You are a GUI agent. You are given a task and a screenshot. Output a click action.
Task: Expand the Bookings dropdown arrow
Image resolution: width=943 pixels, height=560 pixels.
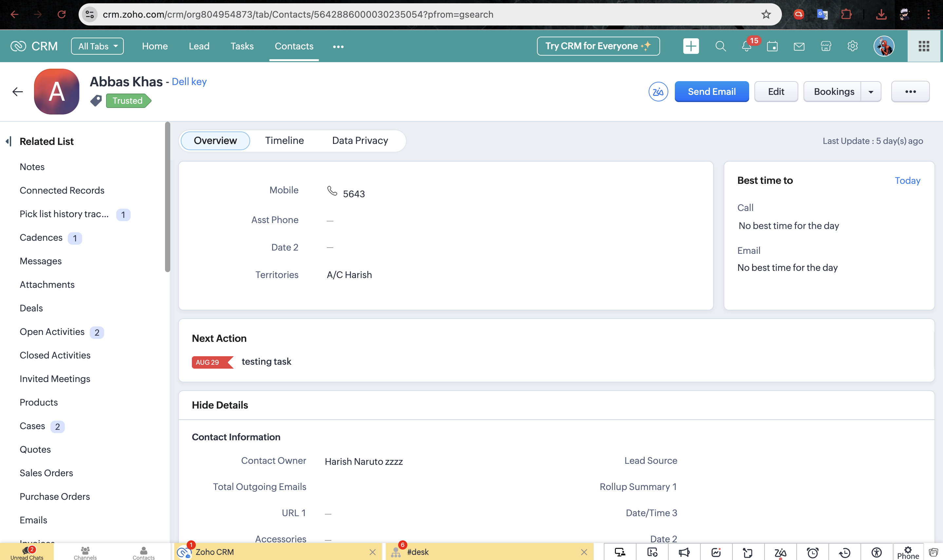871,92
